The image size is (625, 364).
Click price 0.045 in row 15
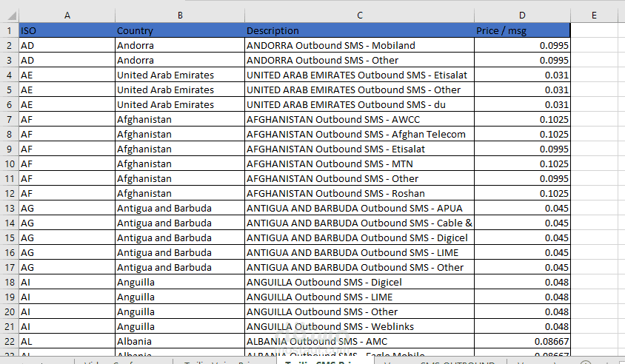522,237
